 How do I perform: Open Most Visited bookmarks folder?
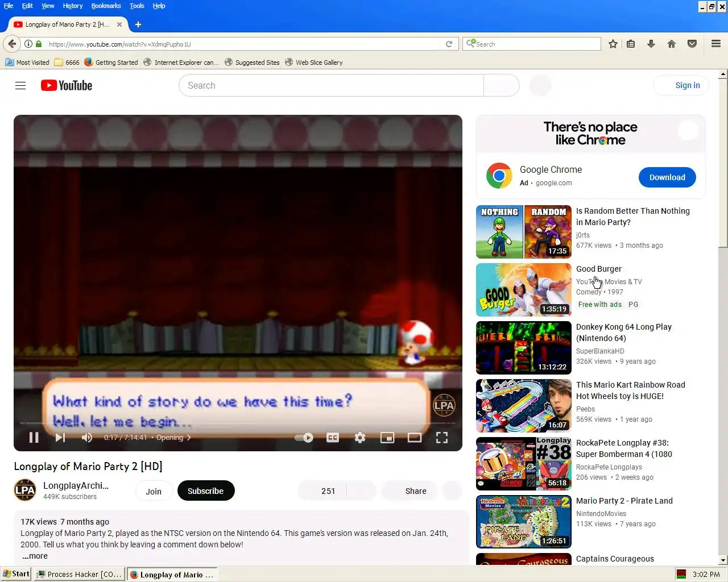pyautogui.click(x=27, y=63)
